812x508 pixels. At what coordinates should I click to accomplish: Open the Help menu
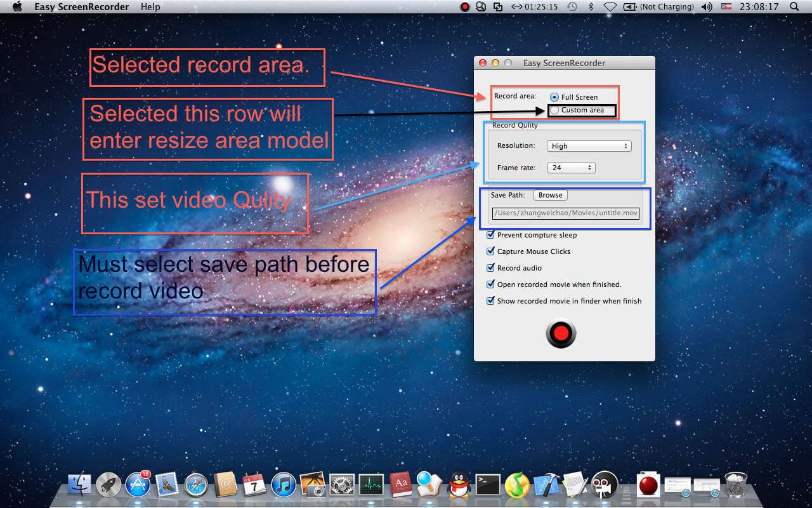(150, 6)
